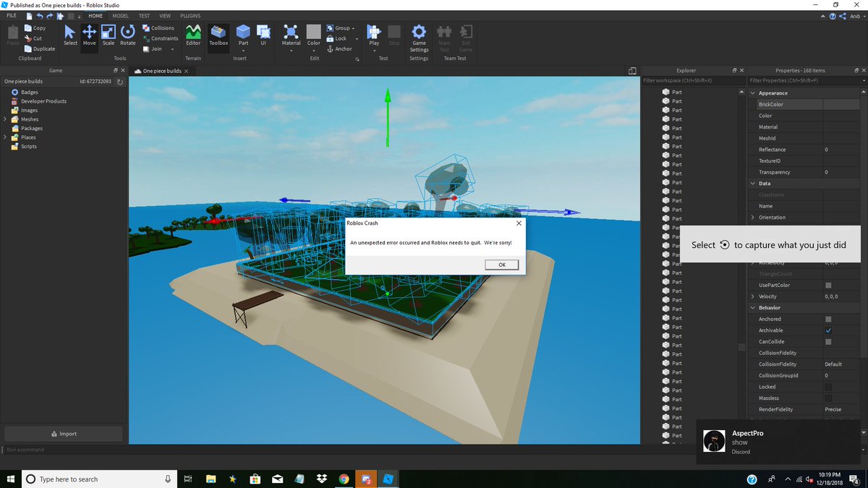
Task: Insert a new Part
Action: click(243, 35)
